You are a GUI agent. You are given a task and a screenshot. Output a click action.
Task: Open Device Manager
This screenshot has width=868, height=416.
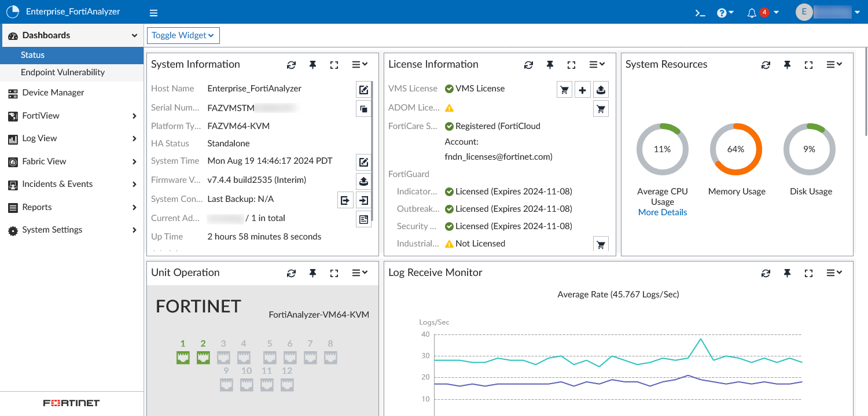click(72, 93)
